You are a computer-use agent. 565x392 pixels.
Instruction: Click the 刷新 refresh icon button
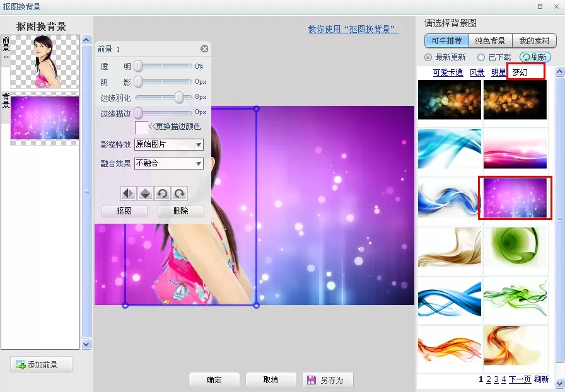pos(535,57)
